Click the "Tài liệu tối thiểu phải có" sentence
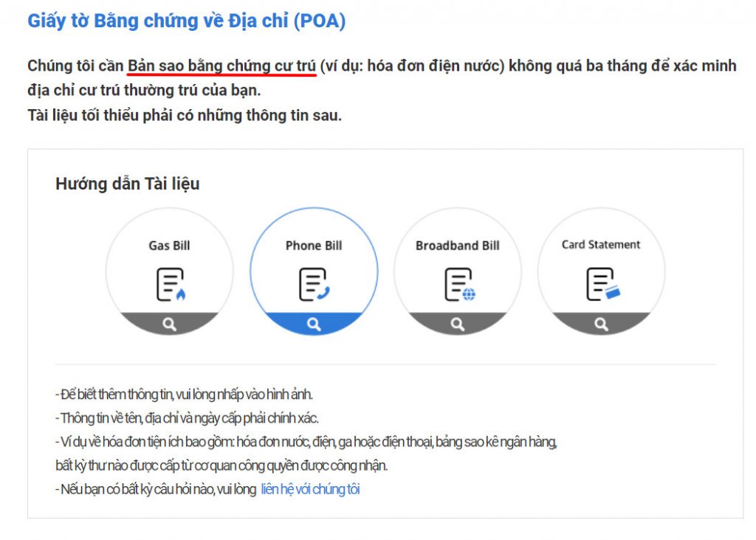Screen dimensions: 756x540 184,116
